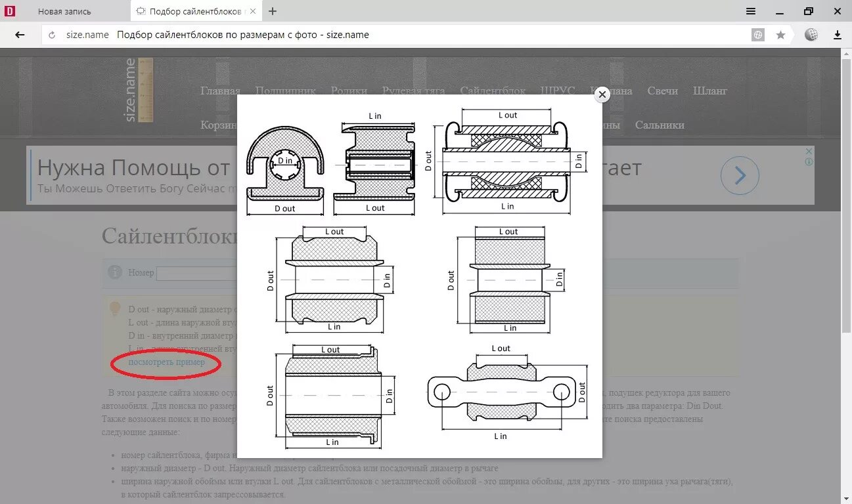
Task: Close the advertisement with the X icon
Action: (809, 152)
